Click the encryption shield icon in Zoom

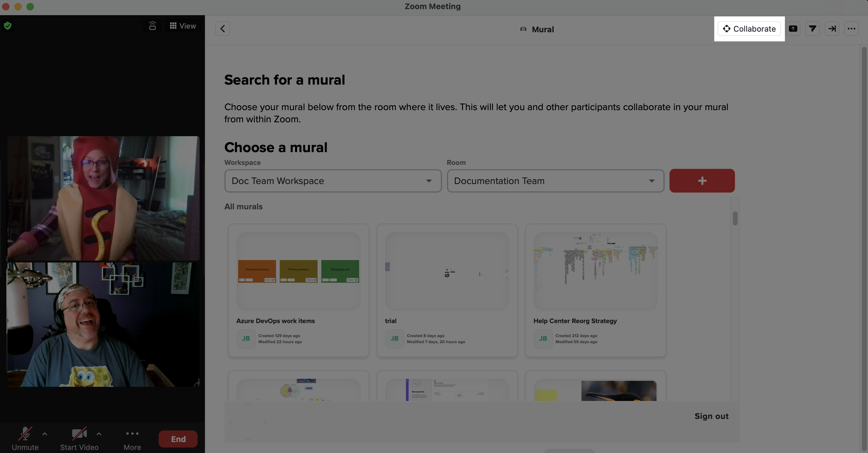point(7,25)
